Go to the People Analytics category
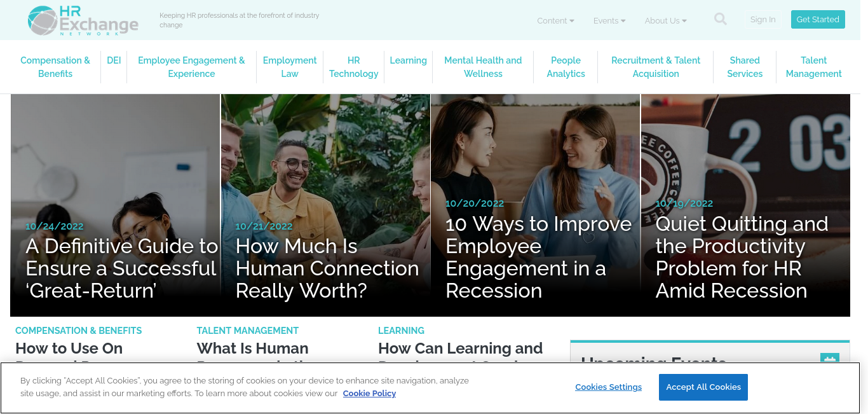 (x=566, y=67)
